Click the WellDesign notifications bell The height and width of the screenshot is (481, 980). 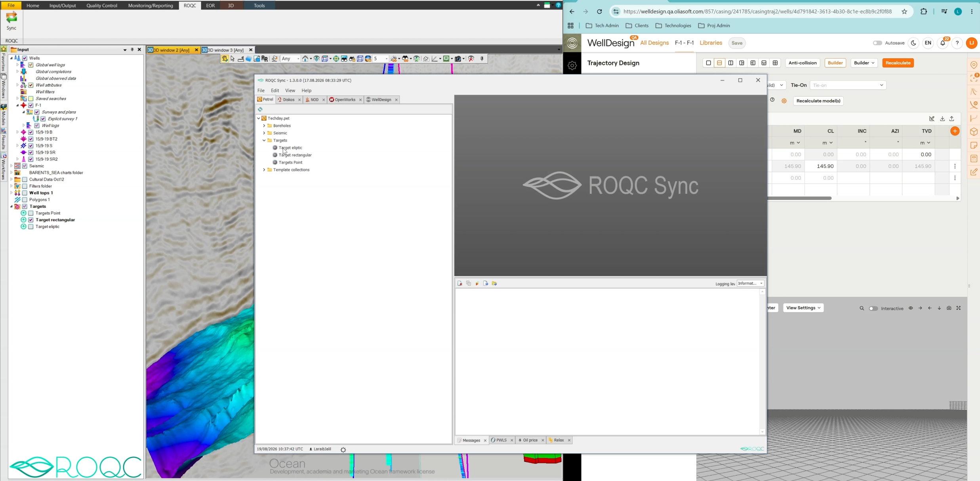[943, 43]
